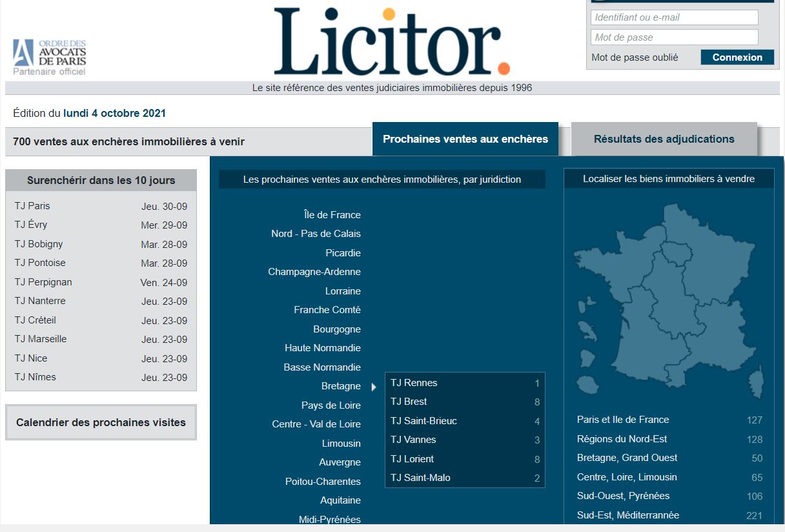Open Calendrier des prochaines visites
The height and width of the screenshot is (532, 785).
(x=101, y=423)
